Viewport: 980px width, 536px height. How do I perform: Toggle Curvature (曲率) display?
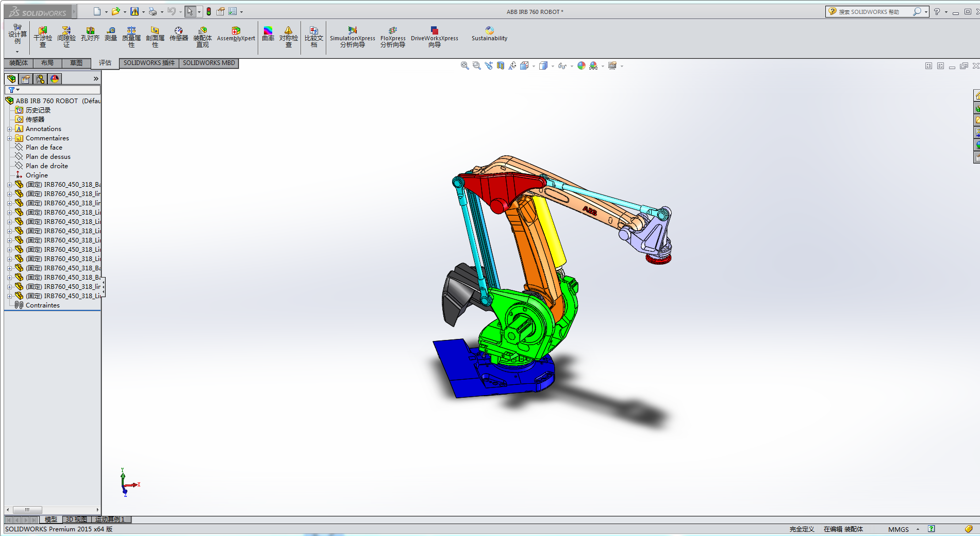268,35
